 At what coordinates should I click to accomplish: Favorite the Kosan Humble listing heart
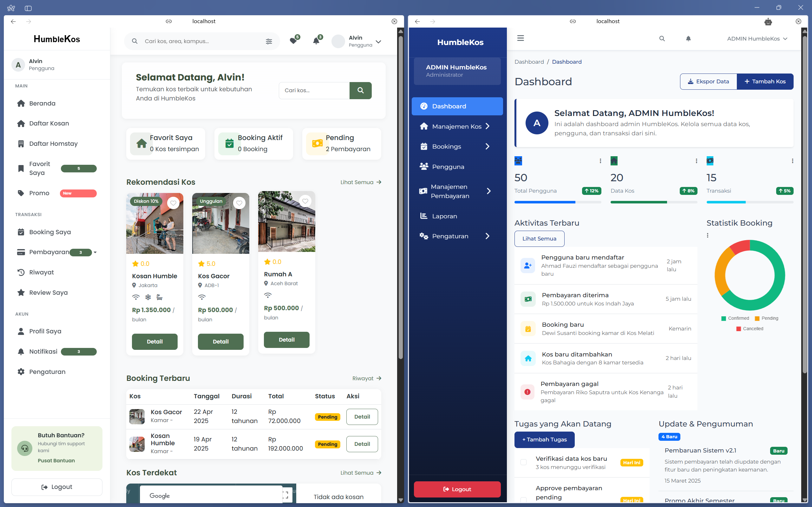pyautogui.click(x=173, y=203)
